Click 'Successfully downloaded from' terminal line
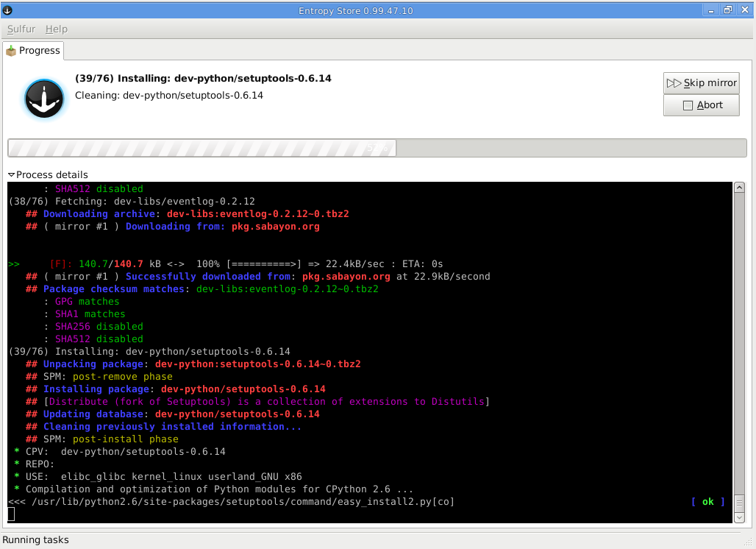 coord(258,277)
